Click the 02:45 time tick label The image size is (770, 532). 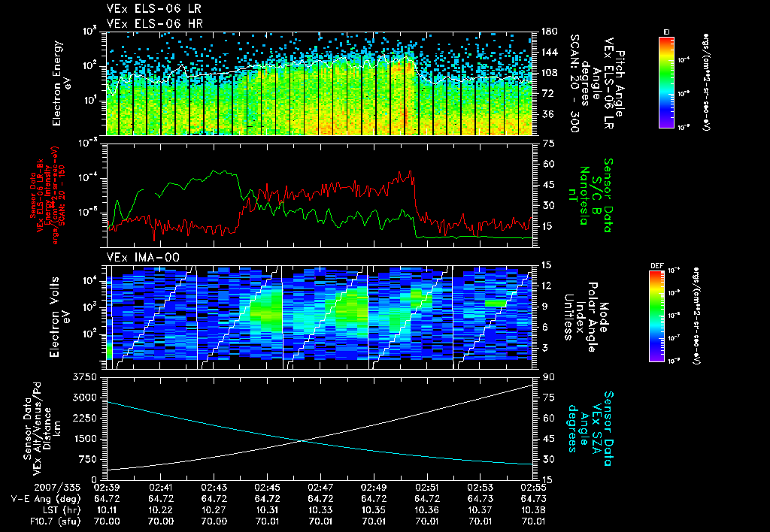coord(267,488)
